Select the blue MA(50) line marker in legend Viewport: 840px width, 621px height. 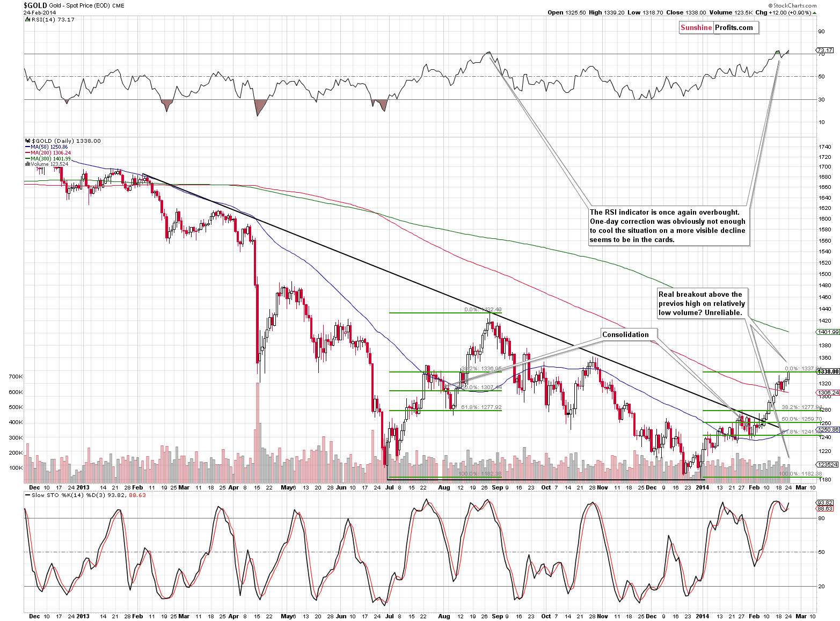(x=28, y=147)
